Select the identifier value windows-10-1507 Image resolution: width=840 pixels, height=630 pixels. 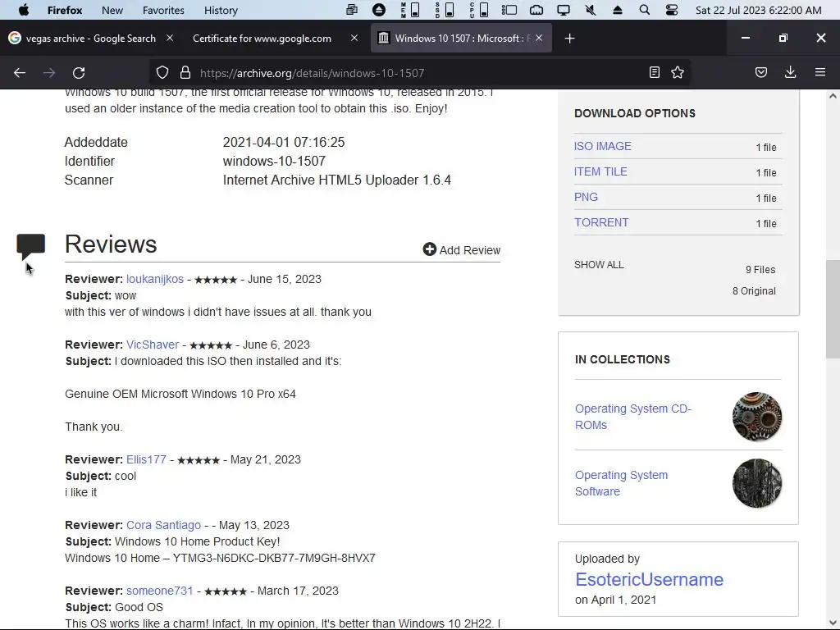point(274,161)
